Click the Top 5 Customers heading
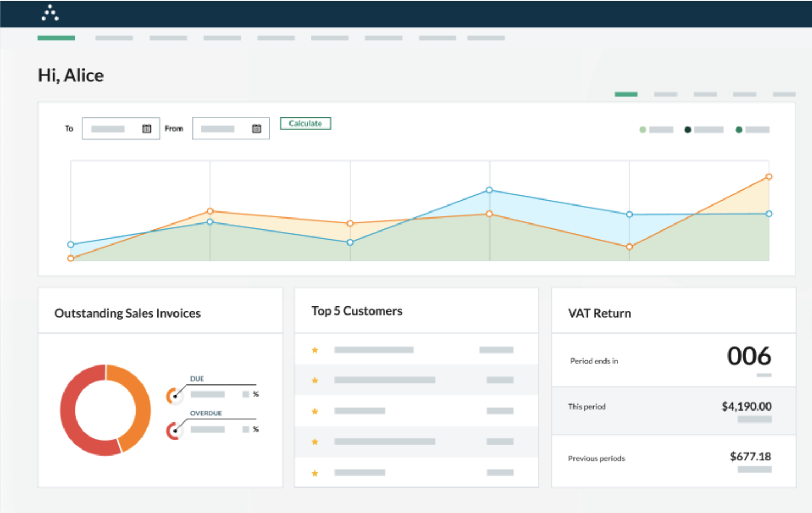This screenshot has height=513, width=812. pos(357,311)
